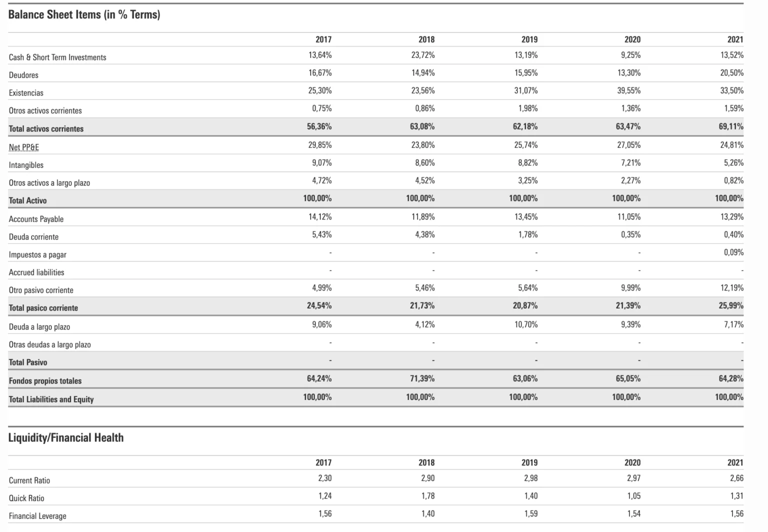This screenshot has height=532, width=768.
Task: Click the "Fondos propios totales" row label
Action: (x=45, y=381)
